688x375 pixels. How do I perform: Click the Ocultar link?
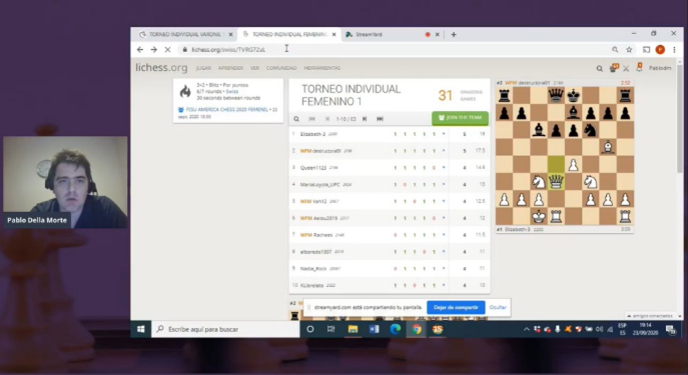click(x=498, y=307)
